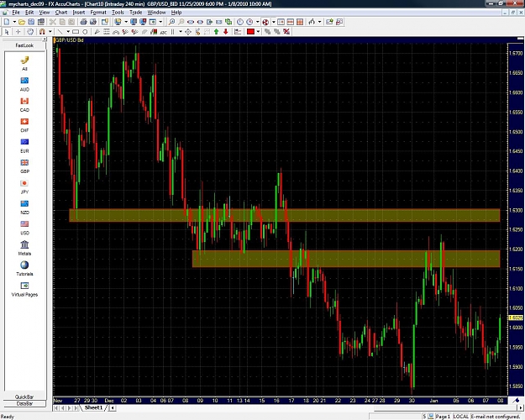
Task: Open the Trade menu
Action: click(x=135, y=13)
